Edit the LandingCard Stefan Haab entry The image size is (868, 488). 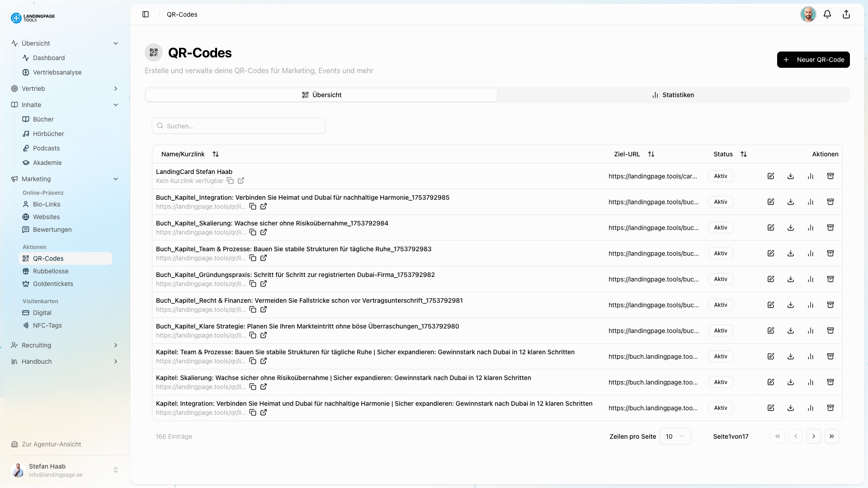pyautogui.click(x=771, y=176)
